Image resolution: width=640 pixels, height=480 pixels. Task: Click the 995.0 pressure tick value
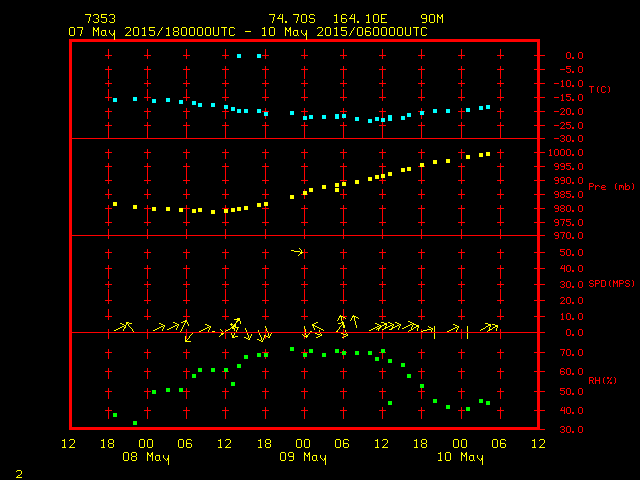[x=569, y=167]
